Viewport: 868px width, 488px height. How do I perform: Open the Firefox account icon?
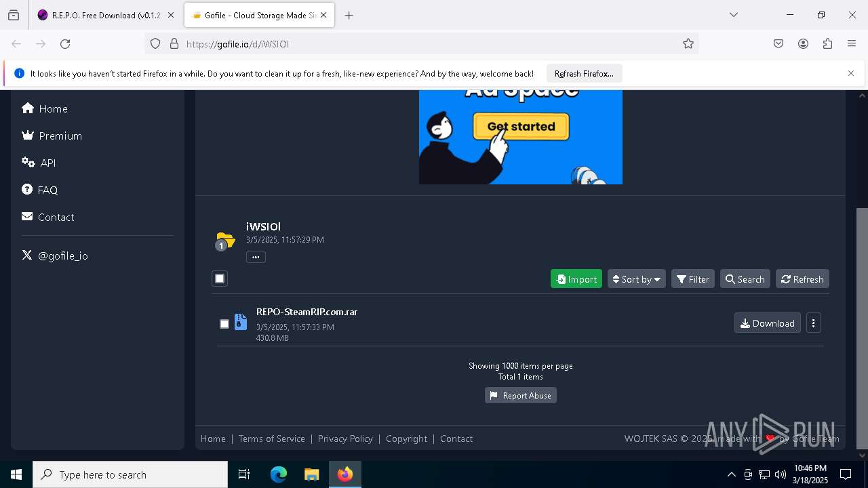803,44
